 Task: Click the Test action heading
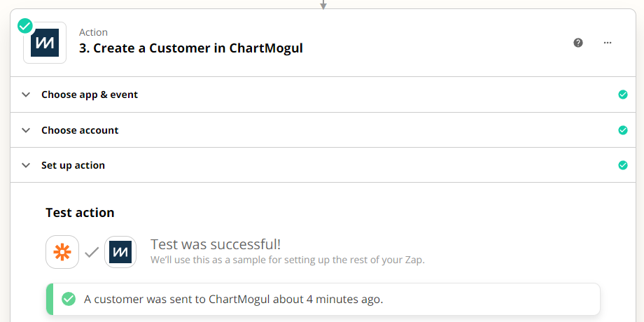(x=80, y=213)
